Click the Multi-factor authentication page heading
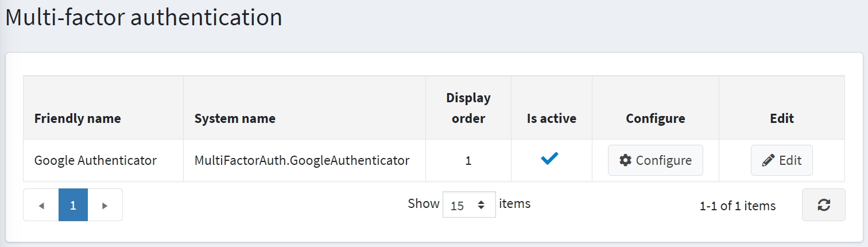The width and height of the screenshot is (868, 247). click(144, 17)
